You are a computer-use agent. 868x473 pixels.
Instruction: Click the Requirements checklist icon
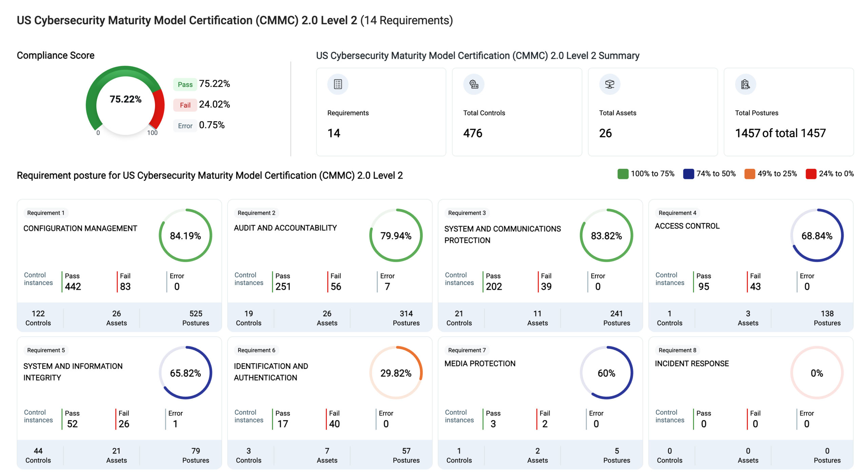[x=338, y=84]
